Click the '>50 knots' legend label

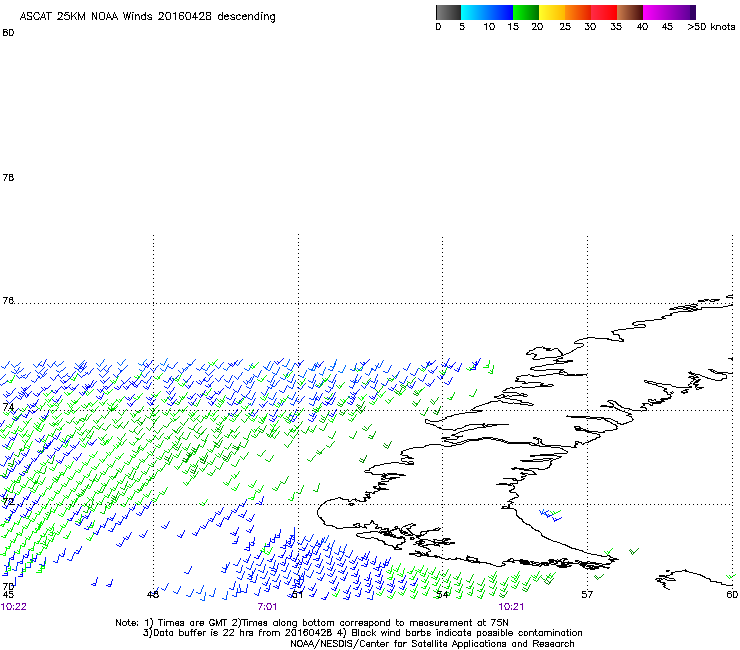point(711,27)
